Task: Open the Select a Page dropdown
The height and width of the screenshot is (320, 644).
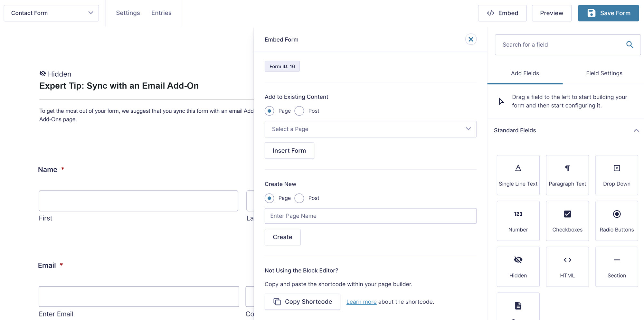Action: pyautogui.click(x=371, y=129)
